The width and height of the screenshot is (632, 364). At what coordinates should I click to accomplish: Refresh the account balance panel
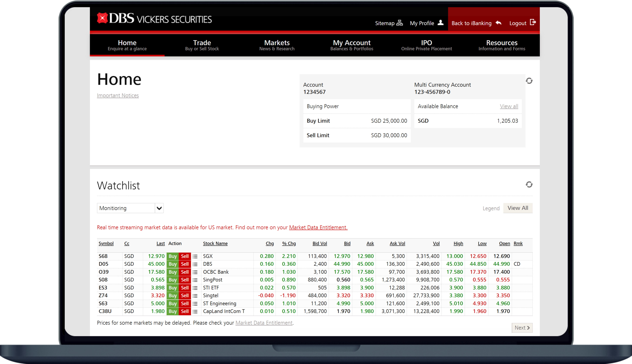529,81
